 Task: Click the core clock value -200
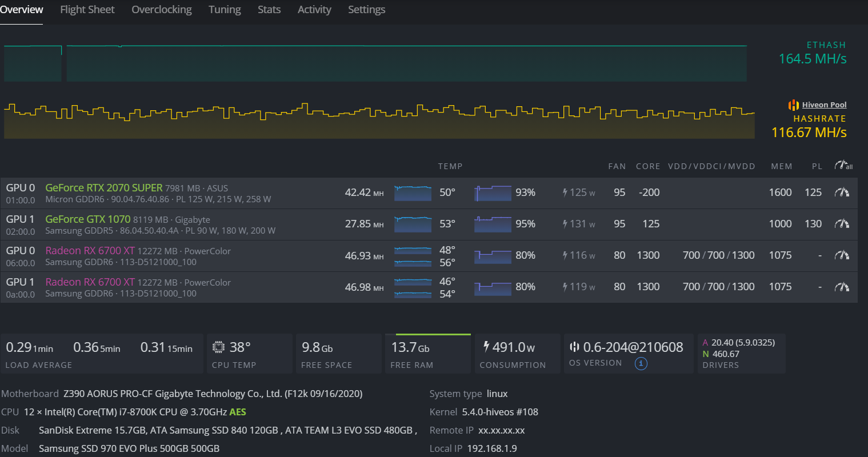click(649, 193)
